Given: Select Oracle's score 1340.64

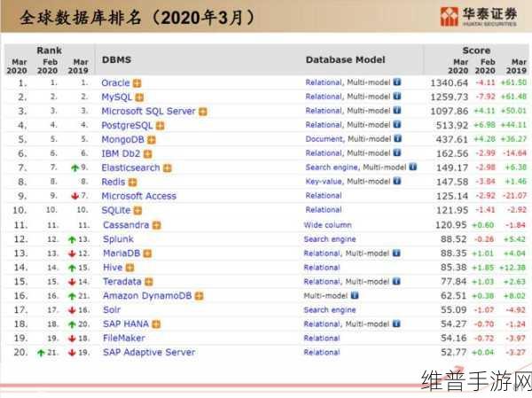Looking at the screenshot, I should (450, 82).
